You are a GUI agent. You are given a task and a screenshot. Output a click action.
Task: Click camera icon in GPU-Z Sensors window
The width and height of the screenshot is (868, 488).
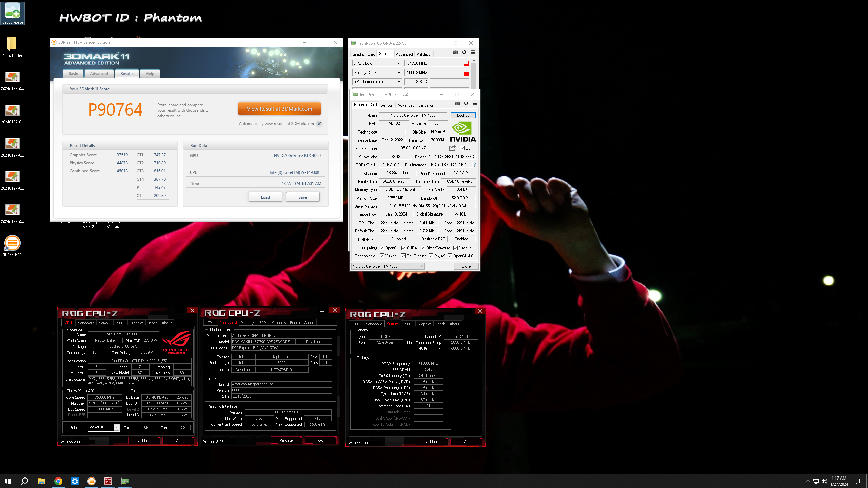456,53
